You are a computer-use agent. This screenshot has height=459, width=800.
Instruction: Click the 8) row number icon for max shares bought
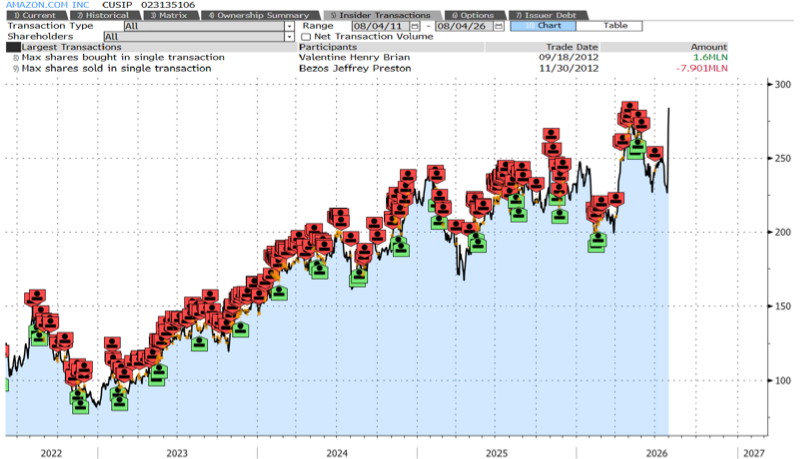point(16,58)
